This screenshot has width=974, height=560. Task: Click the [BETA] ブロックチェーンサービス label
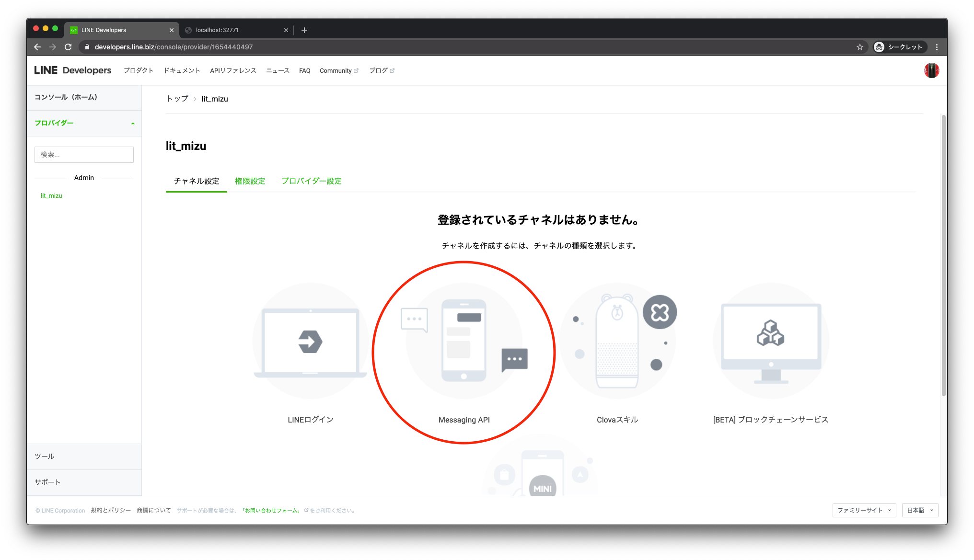(x=771, y=420)
